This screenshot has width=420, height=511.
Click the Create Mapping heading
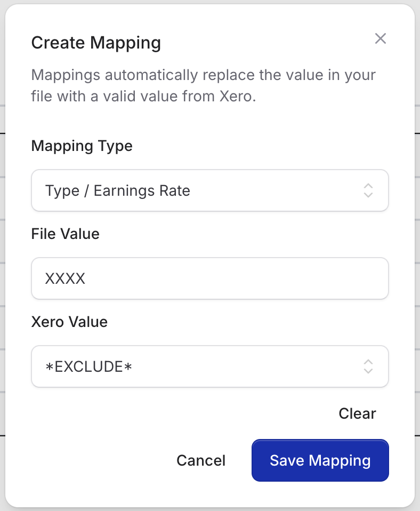coord(96,43)
